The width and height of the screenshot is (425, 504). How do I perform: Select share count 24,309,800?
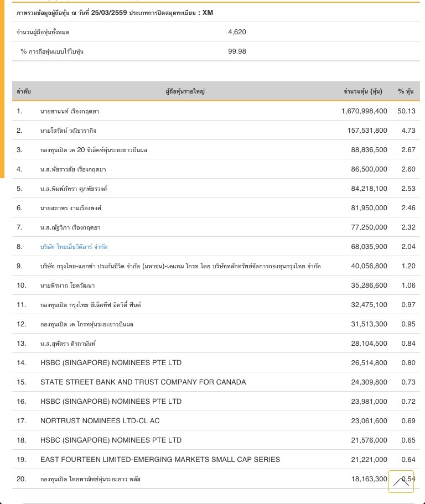tap(369, 382)
